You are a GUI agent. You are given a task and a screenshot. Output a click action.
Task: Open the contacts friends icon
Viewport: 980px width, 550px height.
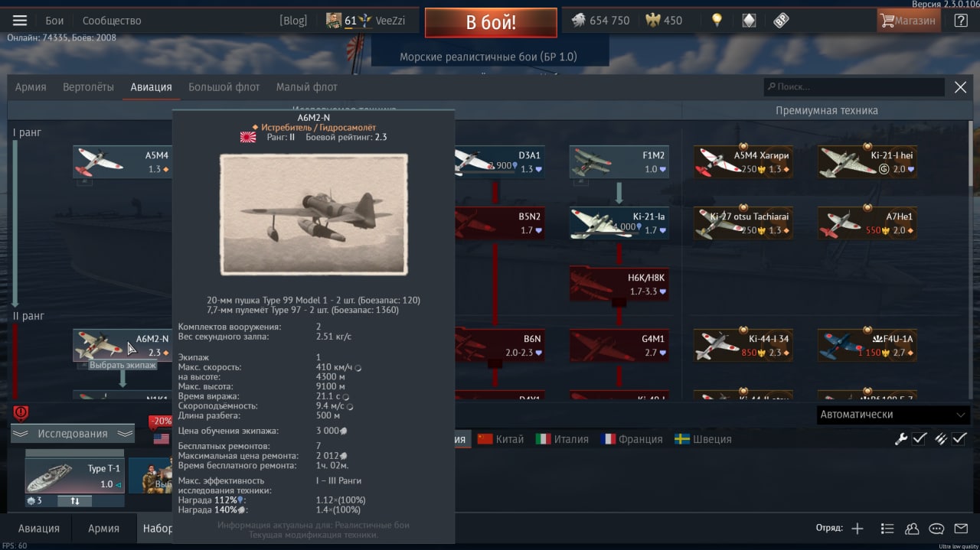[x=912, y=529]
